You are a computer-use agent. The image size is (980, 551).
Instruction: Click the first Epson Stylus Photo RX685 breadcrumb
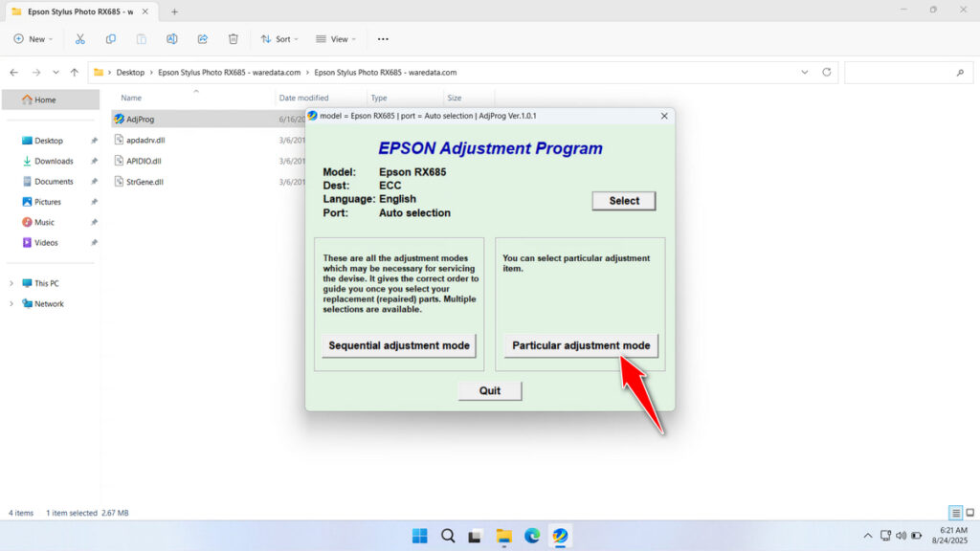point(229,73)
